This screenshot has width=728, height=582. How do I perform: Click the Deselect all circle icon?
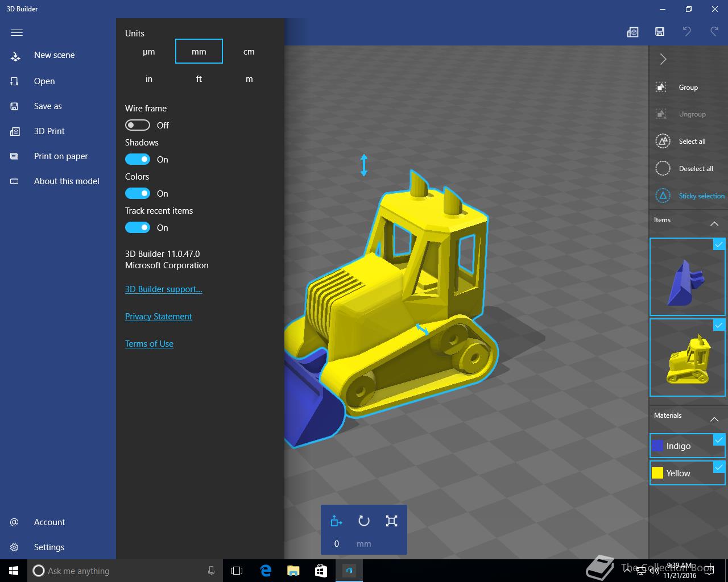pyautogui.click(x=663, y=168)
